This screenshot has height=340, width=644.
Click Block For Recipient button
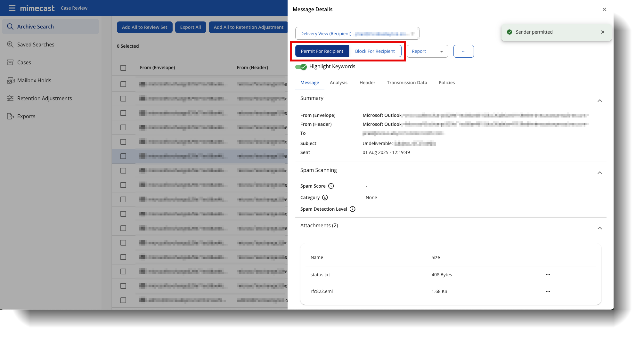(x=375, y=51)
